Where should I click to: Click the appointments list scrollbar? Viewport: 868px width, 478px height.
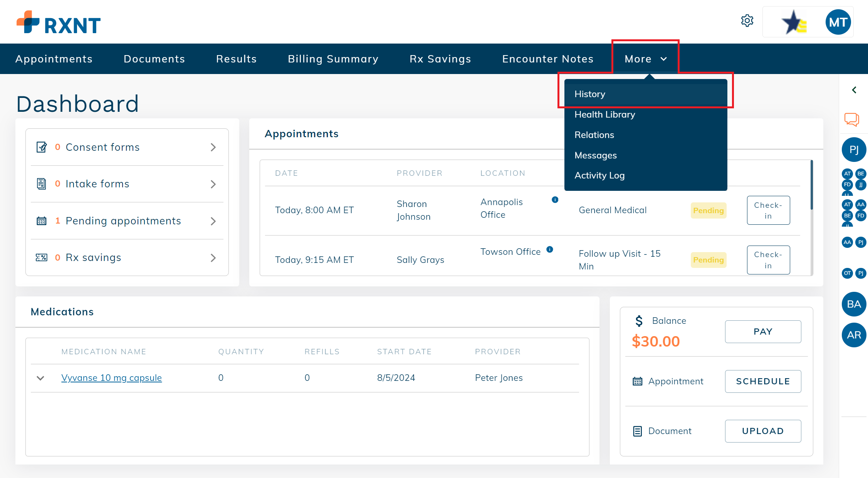point(811,185)
